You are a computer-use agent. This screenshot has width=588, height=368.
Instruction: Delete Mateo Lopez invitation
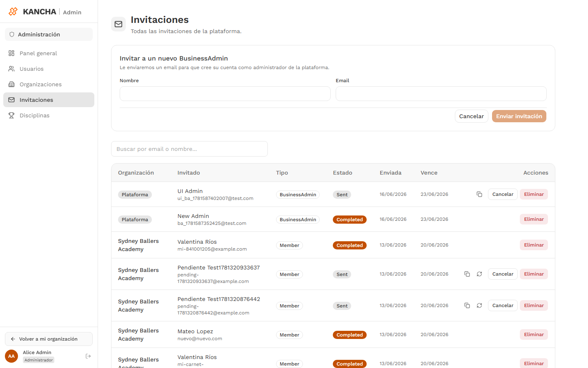point(534,334)
